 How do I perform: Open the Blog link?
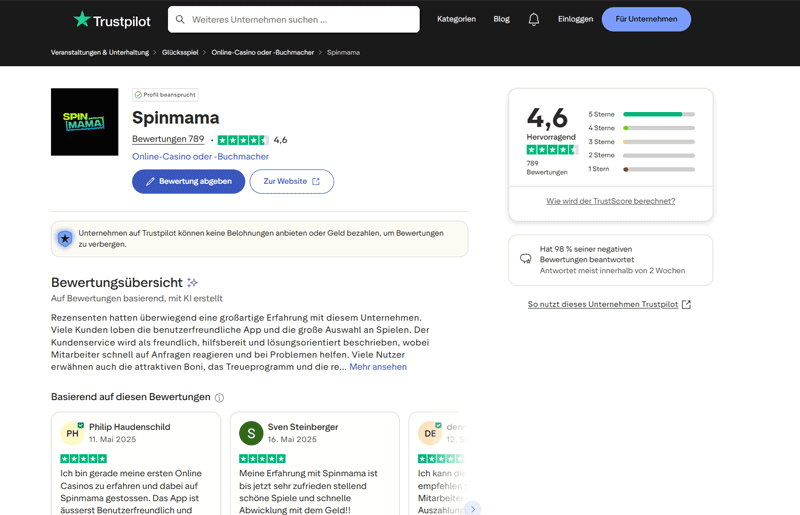tap(502, 19)
